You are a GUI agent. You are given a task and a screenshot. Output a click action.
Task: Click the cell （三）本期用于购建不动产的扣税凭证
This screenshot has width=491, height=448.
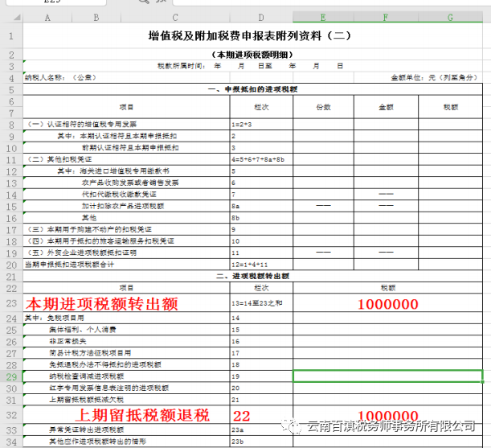click(x=126, y=229)
